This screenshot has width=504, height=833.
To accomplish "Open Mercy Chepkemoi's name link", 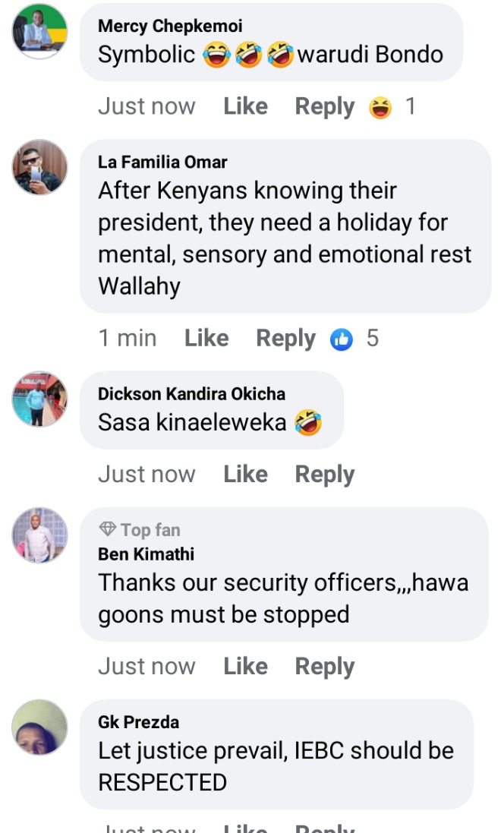I will tap(170, 26).
